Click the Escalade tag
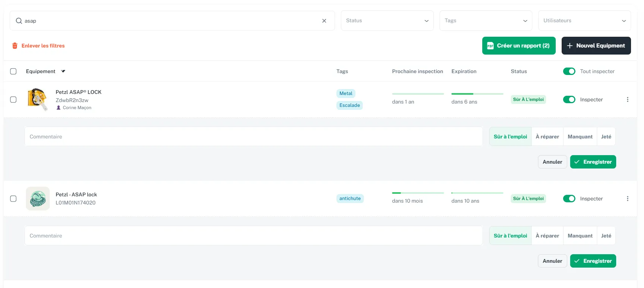 tap(349, 105)
